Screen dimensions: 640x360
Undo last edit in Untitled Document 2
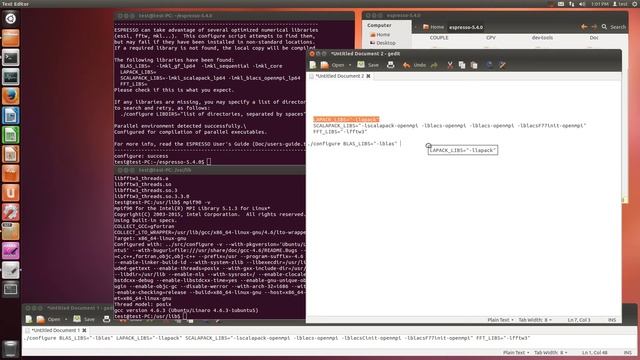[x=414, y=65]
